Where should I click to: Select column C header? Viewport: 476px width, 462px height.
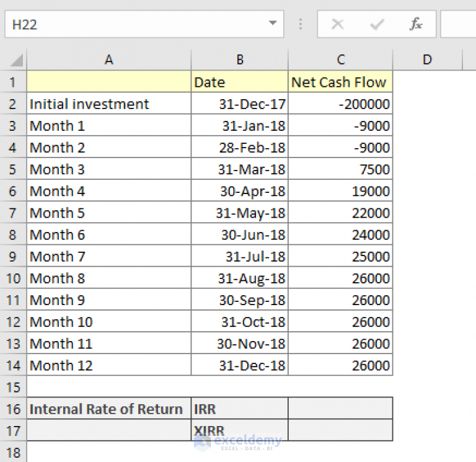click(x=340, y=60)
